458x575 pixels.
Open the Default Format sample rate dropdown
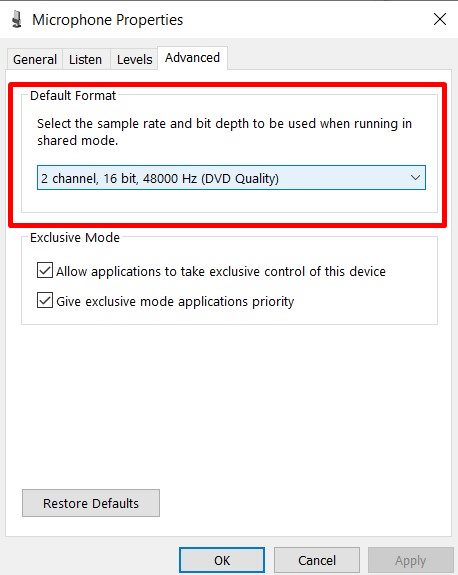click(x=231, y=178)
